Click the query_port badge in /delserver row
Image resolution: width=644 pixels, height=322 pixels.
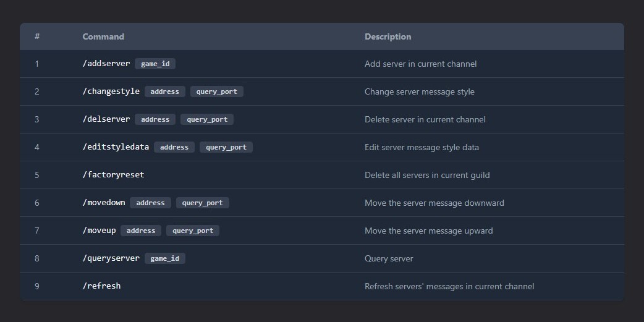(x=207, y=119)
